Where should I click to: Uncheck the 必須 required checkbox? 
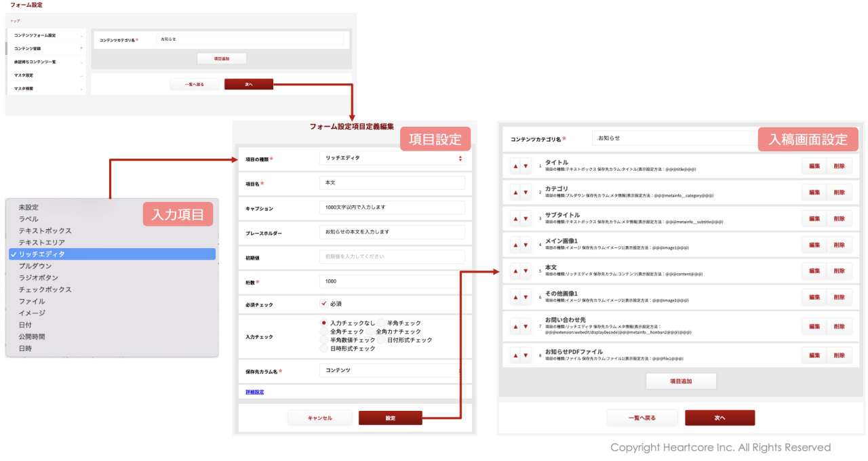click(323, 304)
